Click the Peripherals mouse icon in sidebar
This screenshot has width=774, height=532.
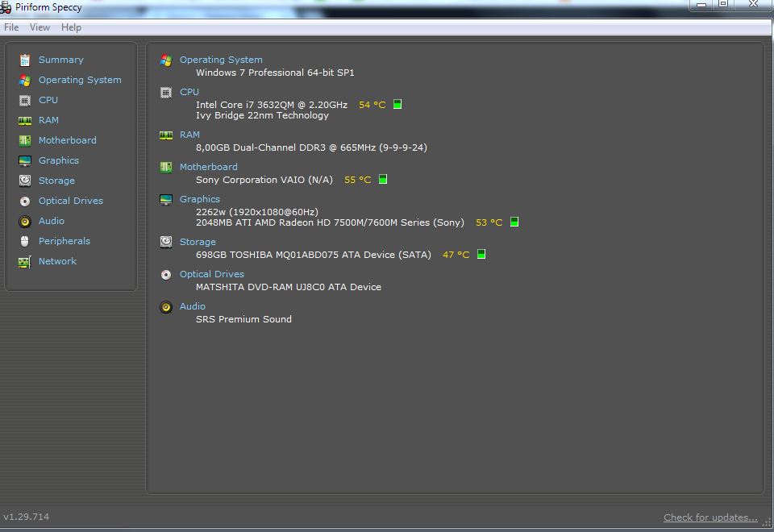coord(25,241)
